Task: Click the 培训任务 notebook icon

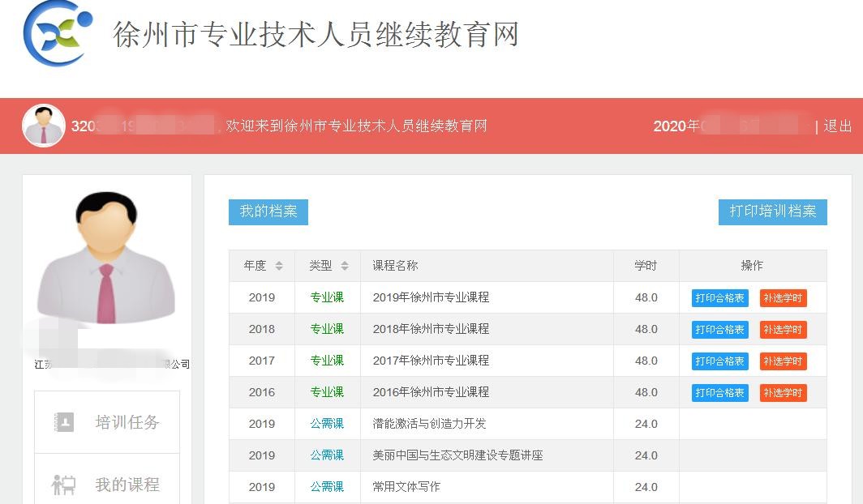Action: (64, 422)
